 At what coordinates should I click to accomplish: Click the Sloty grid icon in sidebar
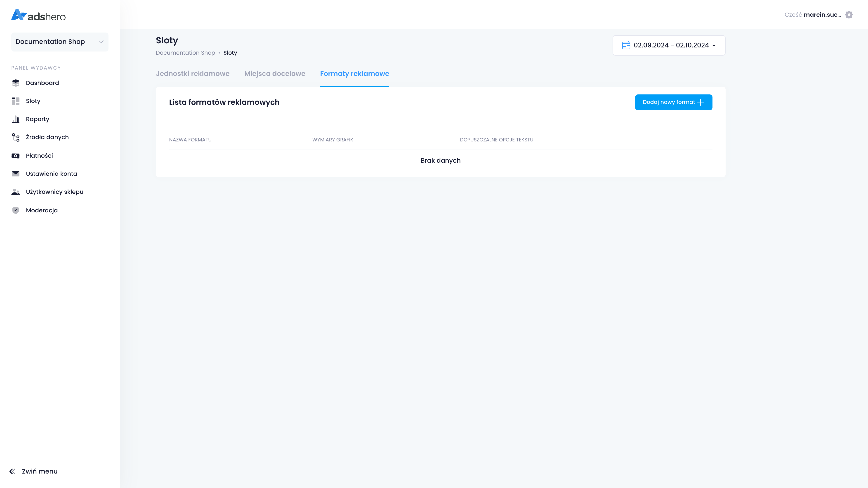pyautogui.click(x=16, y=101)
